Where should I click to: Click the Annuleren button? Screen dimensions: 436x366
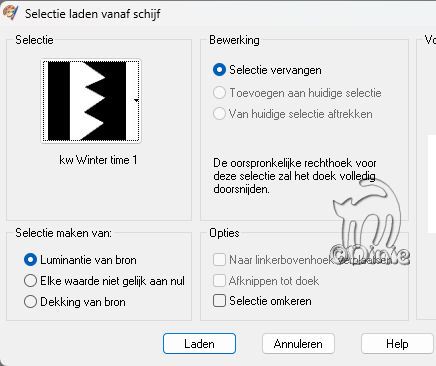coord(298,344)
